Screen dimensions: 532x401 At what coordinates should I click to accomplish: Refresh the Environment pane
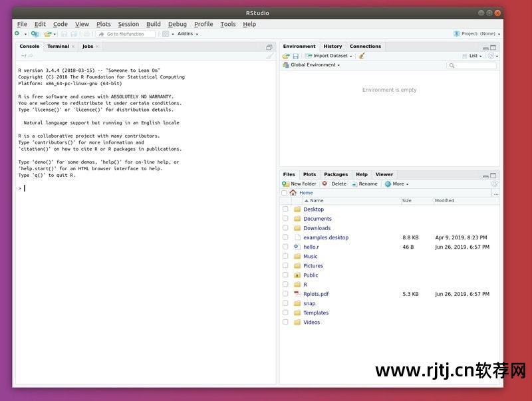tap(491, 56)
